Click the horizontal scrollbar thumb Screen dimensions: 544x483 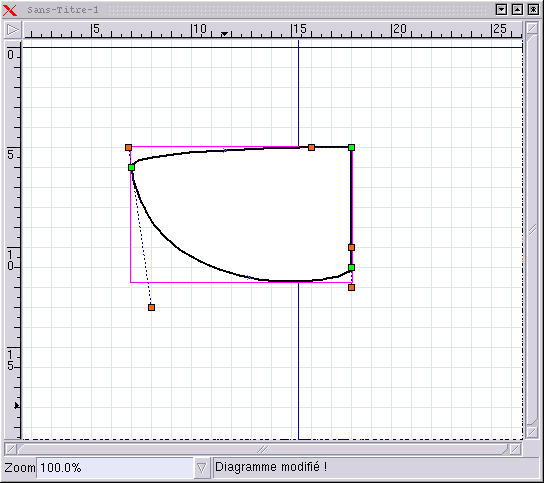pos(263,449)
